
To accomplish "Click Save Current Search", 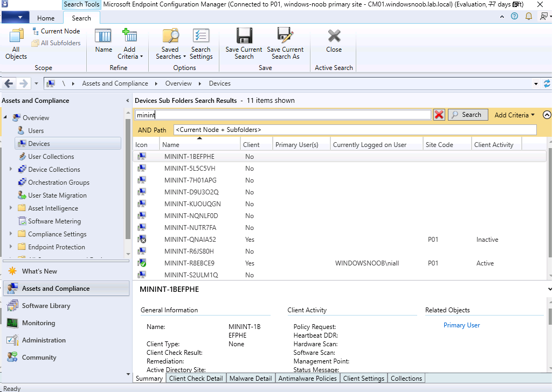I will tap(244, 44).
